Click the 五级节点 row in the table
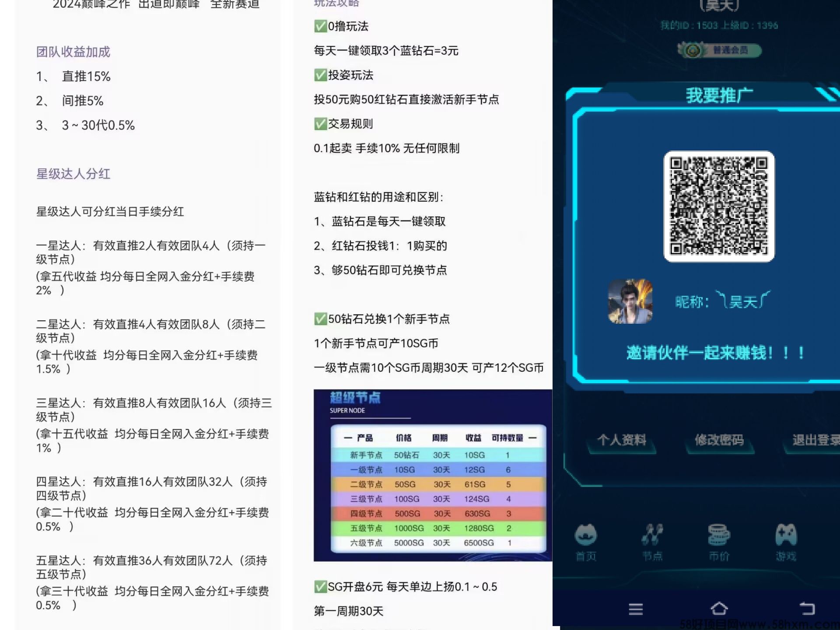Image resolution: width=840 pixels, height=630 pixels. [x=439, y=528]
